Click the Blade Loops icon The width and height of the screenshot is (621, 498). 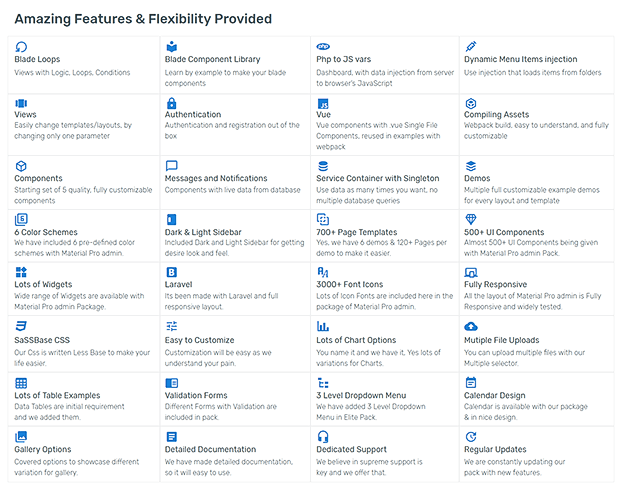[21, 46]
